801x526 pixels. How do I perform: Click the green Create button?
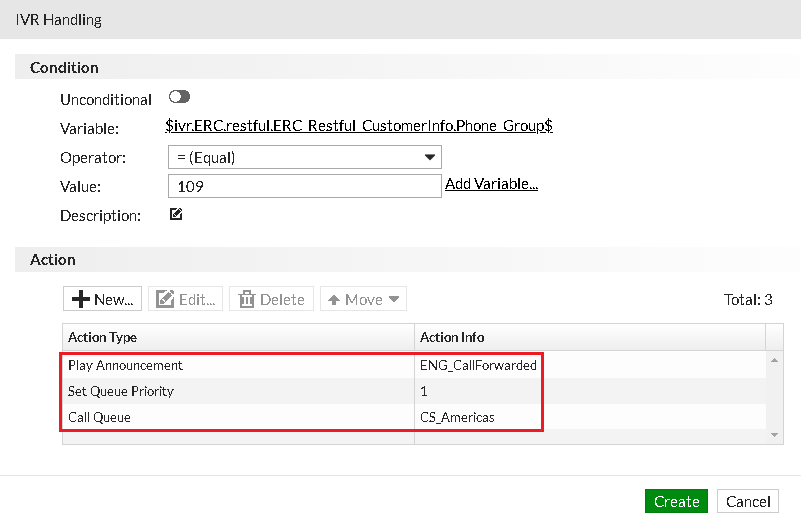tap(676, 501)
